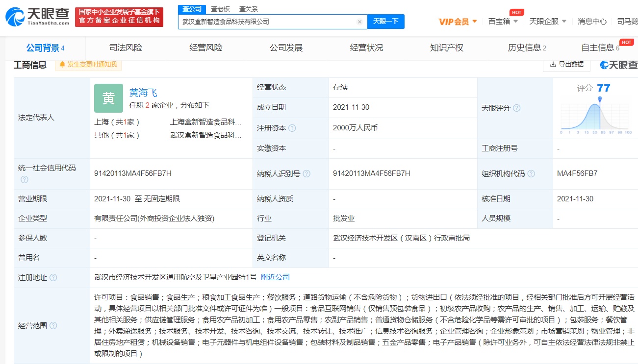Click the 司马懿 user account name
The width and height of the screenshot is (638, 364).
coord(627,22)
